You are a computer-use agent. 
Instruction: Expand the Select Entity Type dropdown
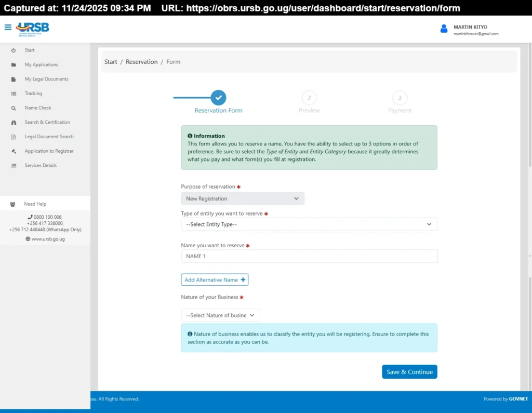(309, 224)
